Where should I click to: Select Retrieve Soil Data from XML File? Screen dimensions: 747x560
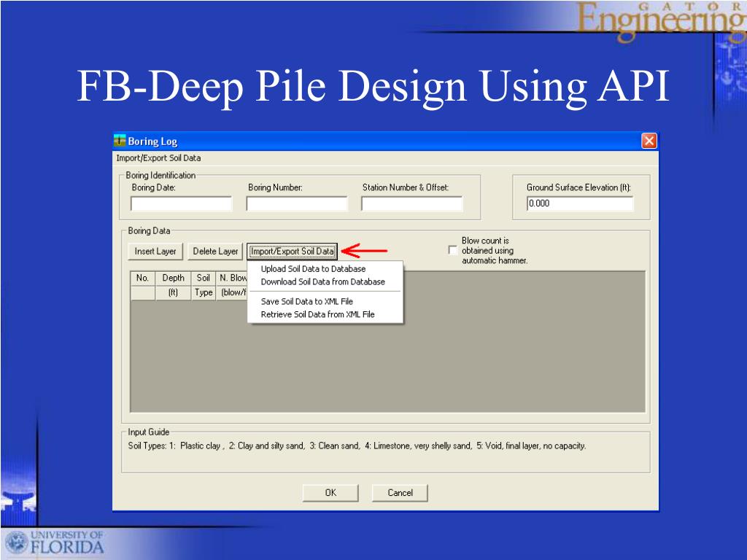pos(318,314)
